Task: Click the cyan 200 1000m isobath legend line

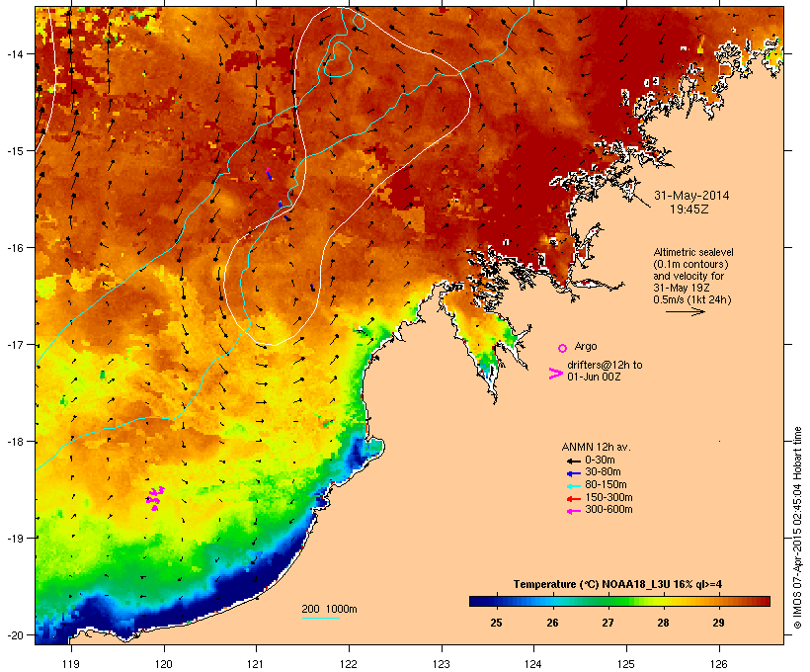Action: [x=320, y=618]
